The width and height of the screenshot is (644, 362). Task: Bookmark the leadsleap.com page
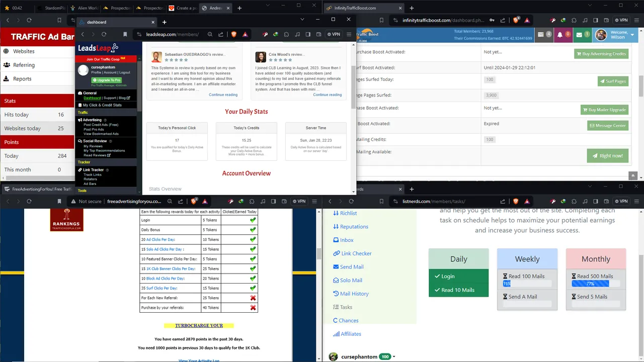(x=125, y=34)
